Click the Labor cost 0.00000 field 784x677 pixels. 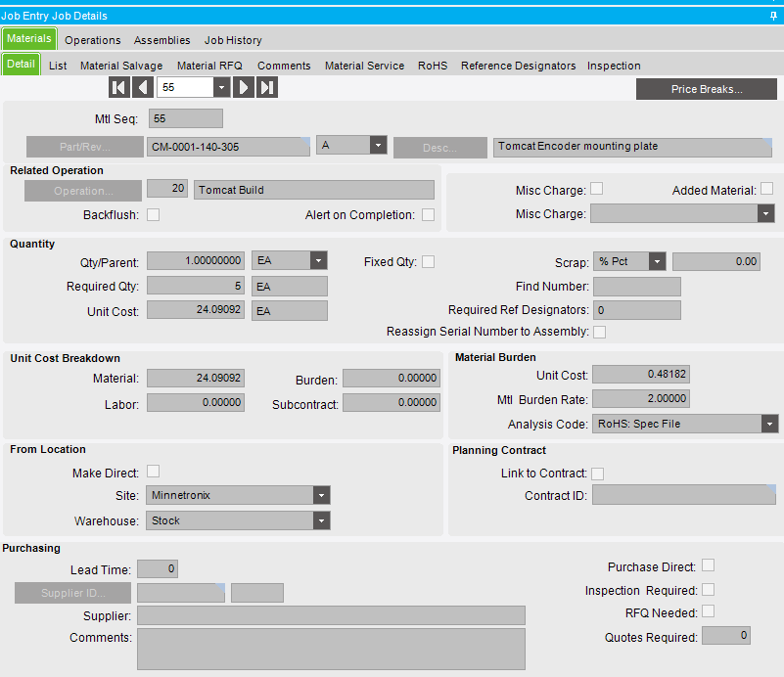[196, 403]
